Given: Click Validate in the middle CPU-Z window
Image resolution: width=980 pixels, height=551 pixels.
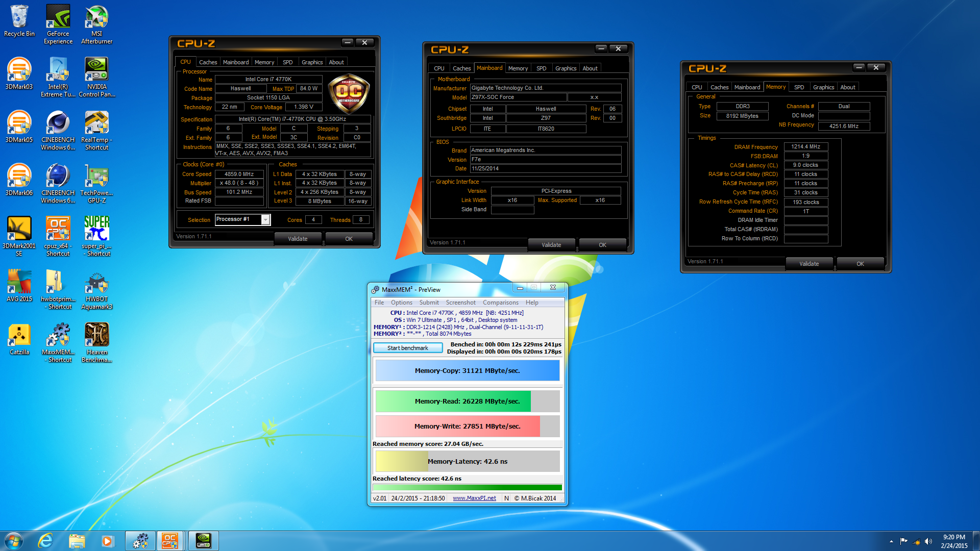Looking at the screenshot, I should [x=551, y=245].
